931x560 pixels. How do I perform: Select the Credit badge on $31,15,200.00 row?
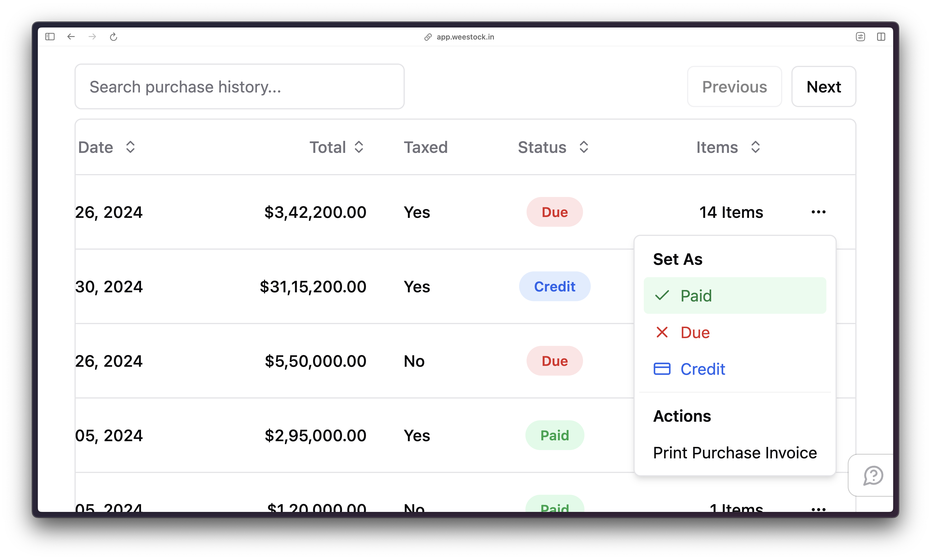coord(554,286)
